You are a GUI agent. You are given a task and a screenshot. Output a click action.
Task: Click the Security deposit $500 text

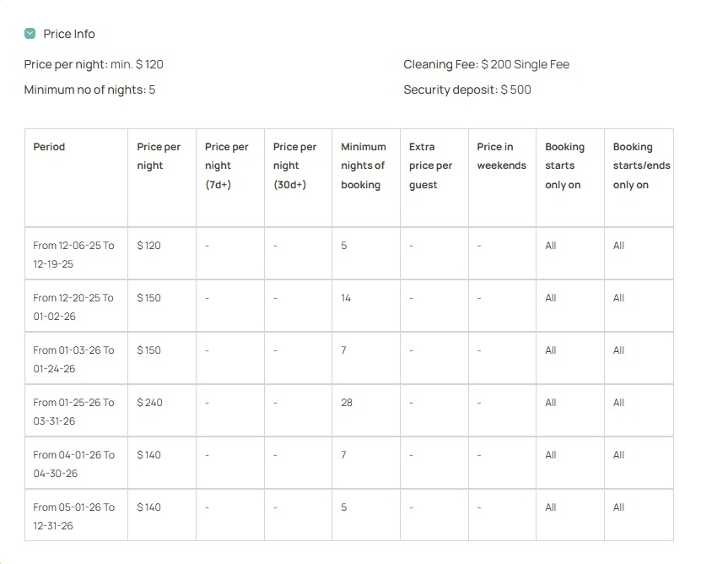(466, 89)
